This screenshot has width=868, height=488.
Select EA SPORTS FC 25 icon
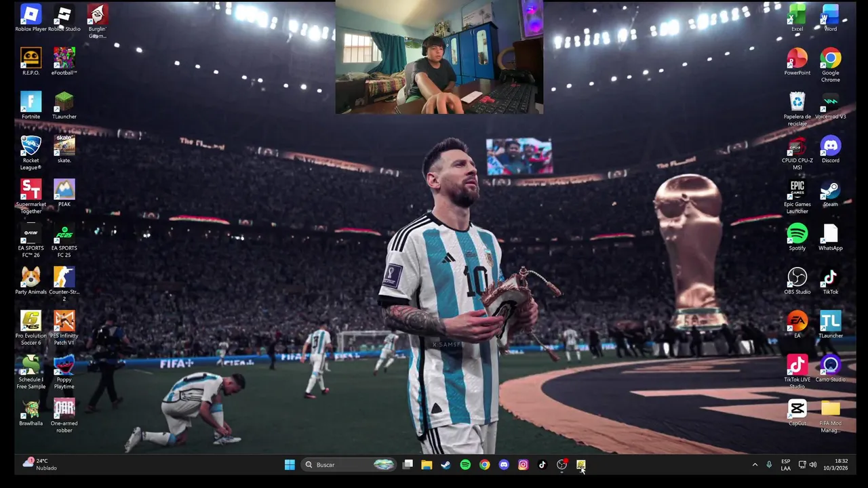[64, 241]
